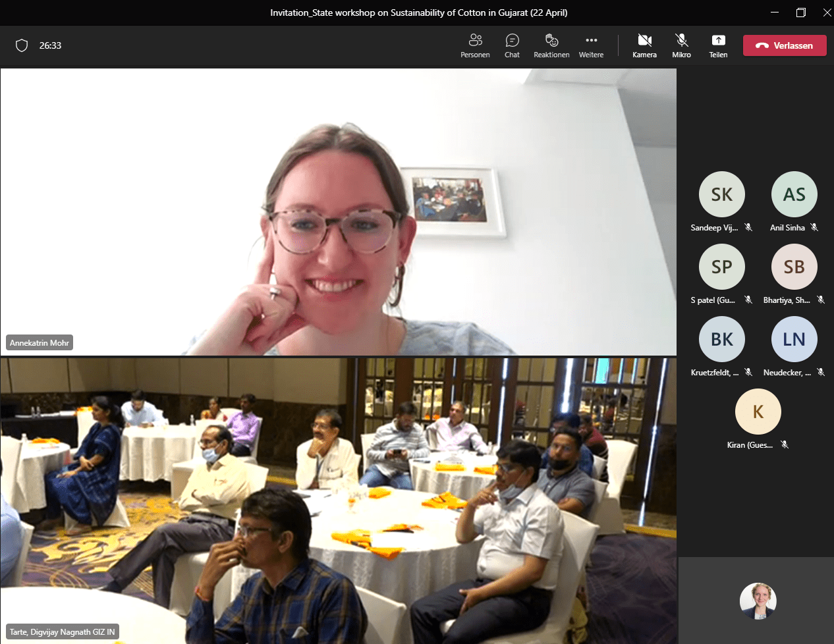Click the meeting title in title bar
The height and width of the screenshot is (644, 834).
[x=419, y=13]
